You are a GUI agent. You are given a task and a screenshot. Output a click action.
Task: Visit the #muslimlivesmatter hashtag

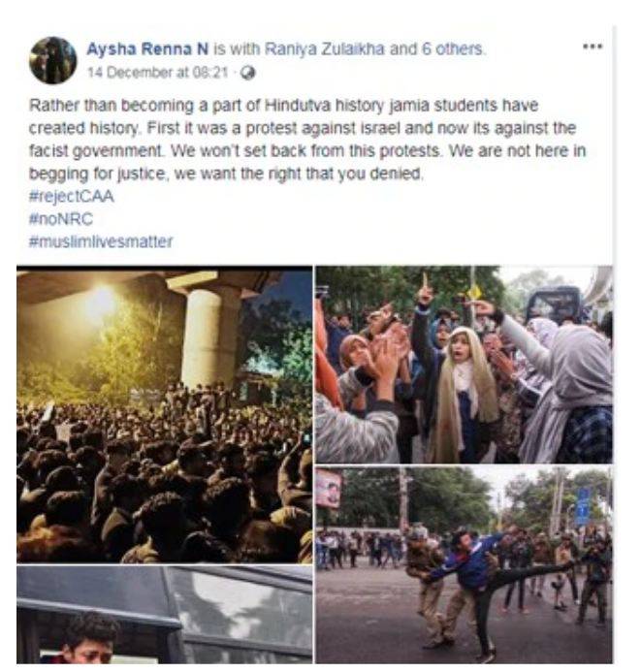(100, 240)
